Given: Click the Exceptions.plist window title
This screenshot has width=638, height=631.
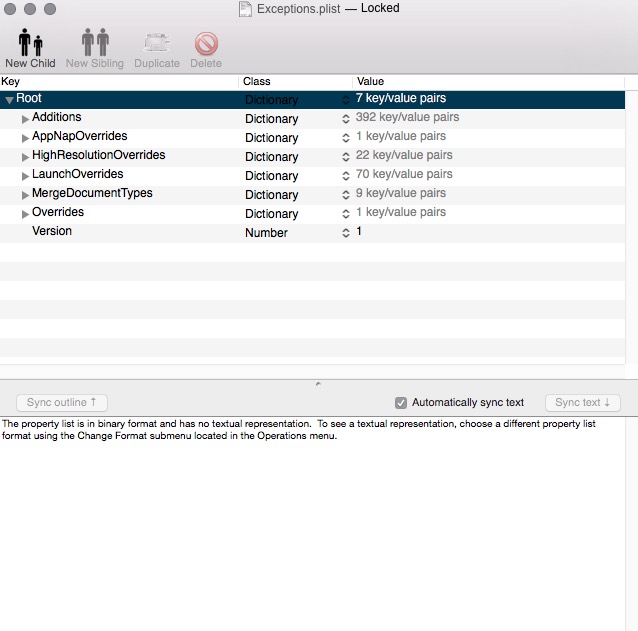Looking at the screenshot, I should tap(299, 9).
